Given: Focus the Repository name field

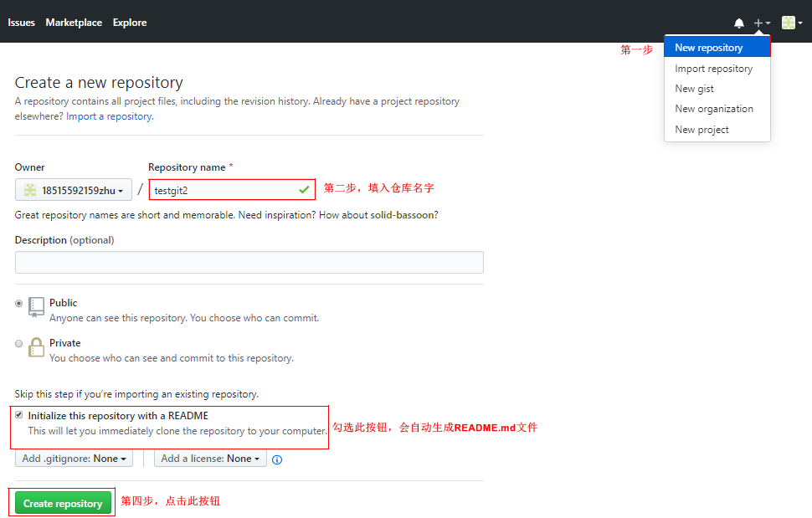Looking at the screenshot, I should [x=232, y=190].
